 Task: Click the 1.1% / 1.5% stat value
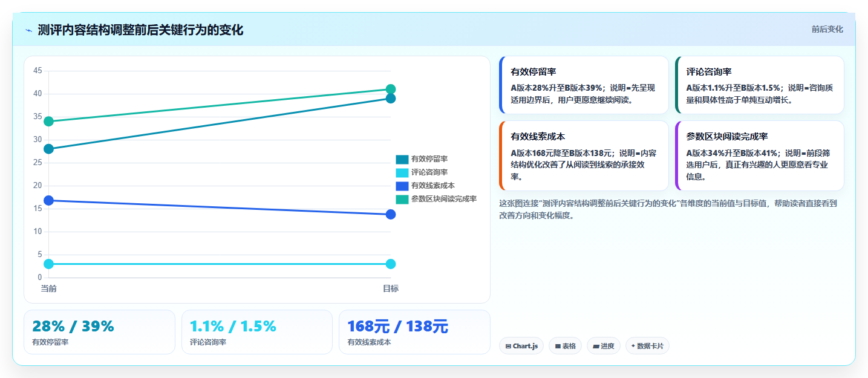click(233, 326)
